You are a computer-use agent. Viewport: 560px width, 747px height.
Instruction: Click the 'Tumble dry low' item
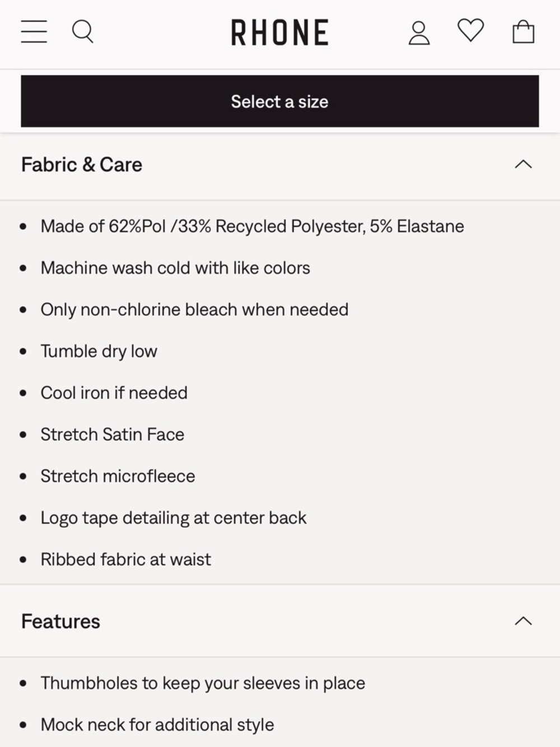[x=99, y=351]
